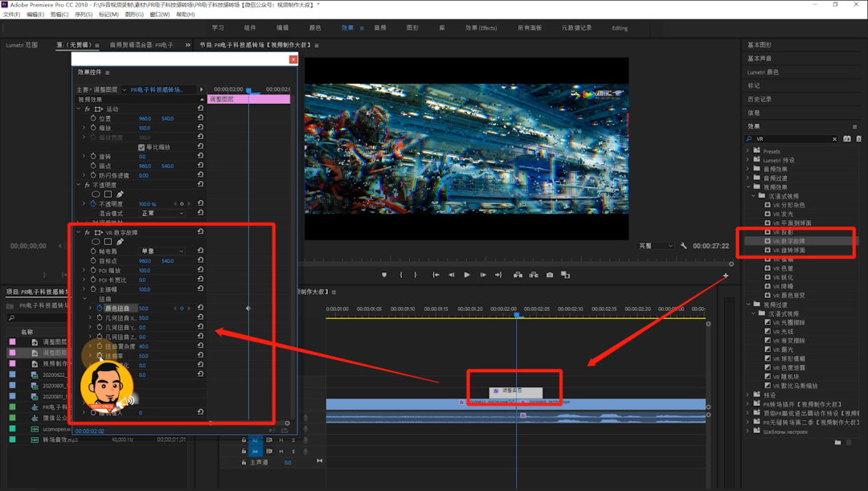This screenshot has height=491, width=868.
Task: Open the 混合模式 blend mode dropdown
Action: pyautogui.click(x=162, y=213)
